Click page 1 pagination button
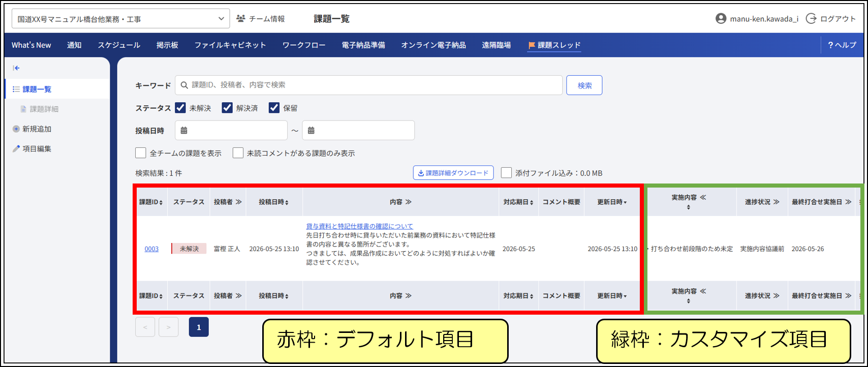 [x=199, y=327]
